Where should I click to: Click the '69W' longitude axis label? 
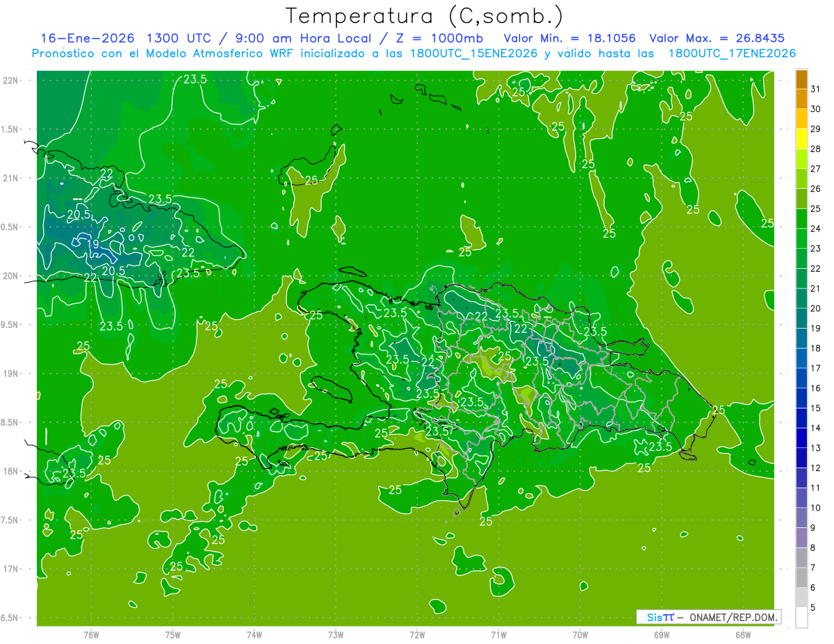click(662, 634)
